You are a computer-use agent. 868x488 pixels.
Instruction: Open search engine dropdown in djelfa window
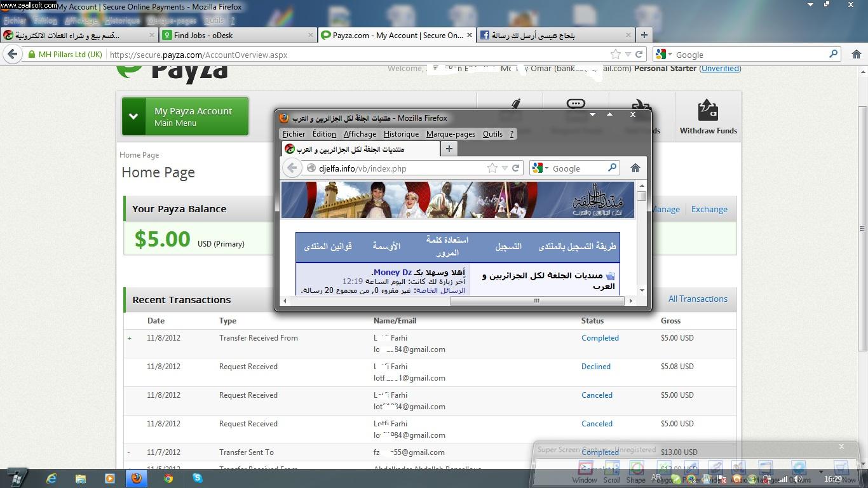[x=541, y=168]
